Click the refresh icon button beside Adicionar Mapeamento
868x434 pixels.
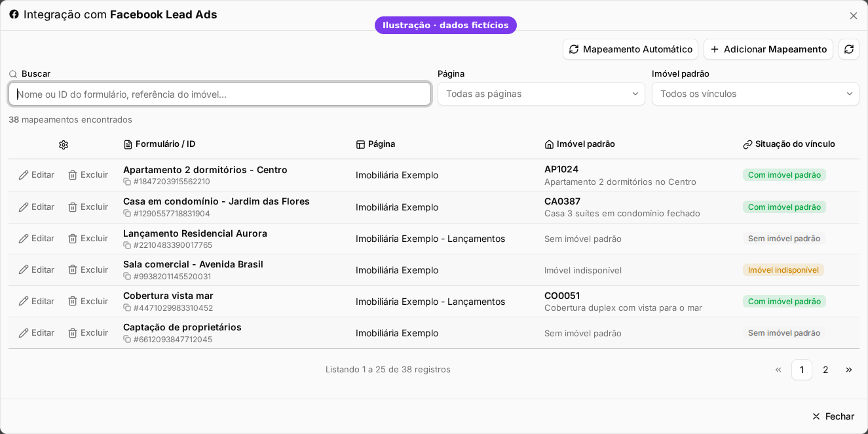click(x=849, y=49)
